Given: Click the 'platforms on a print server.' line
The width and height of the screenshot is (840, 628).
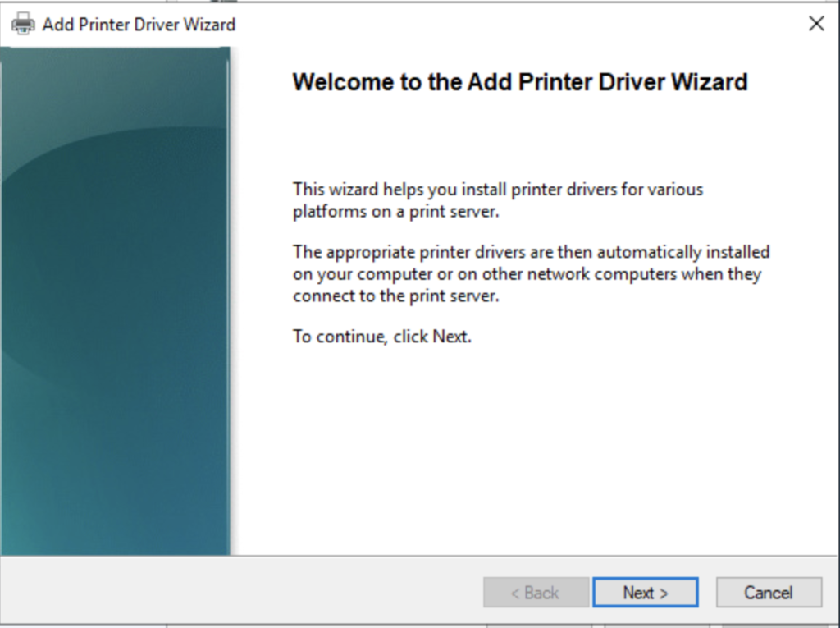Looking at the screenshot, I should tap(396, 211).
